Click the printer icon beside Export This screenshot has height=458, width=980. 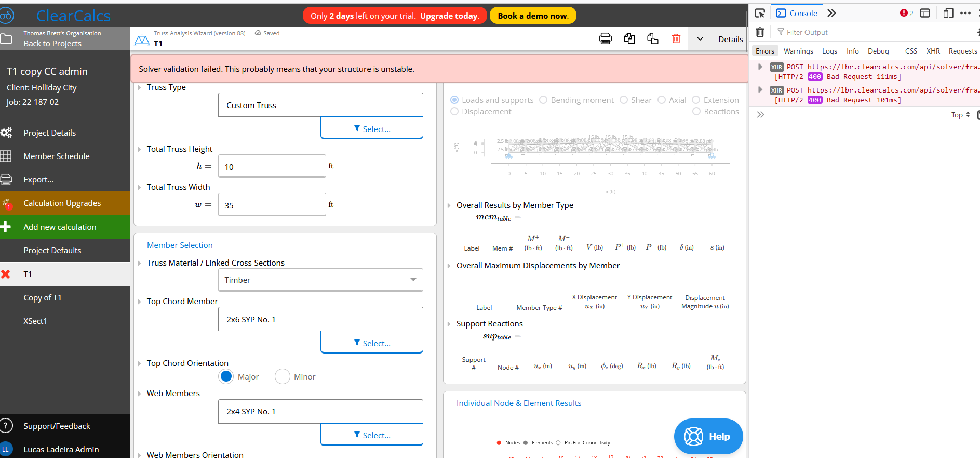[x=6, y=180]
